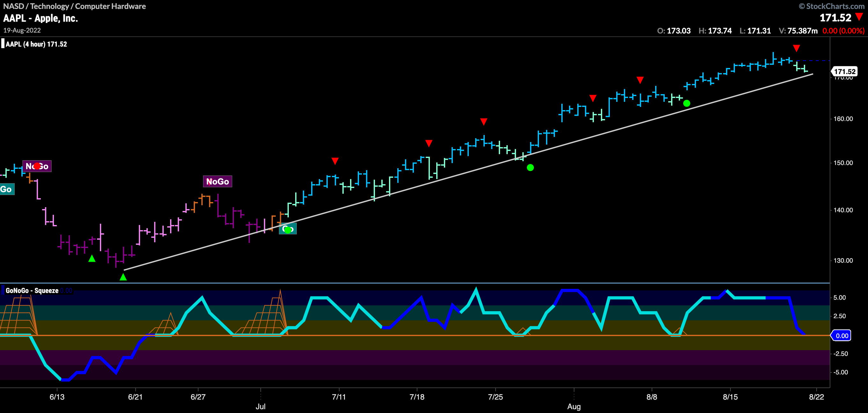
Task: Click the red dot on the first NoGo label
Action: coord(37,166)
